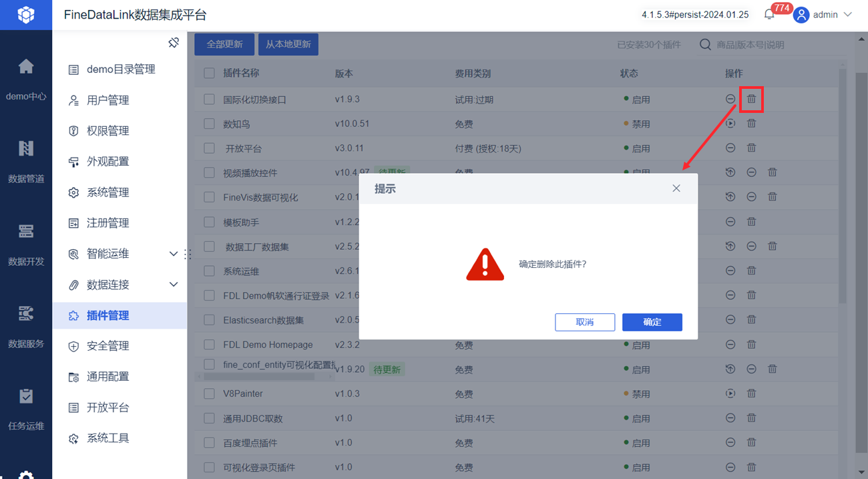Click the pin icon above the menu

(174, 43)
